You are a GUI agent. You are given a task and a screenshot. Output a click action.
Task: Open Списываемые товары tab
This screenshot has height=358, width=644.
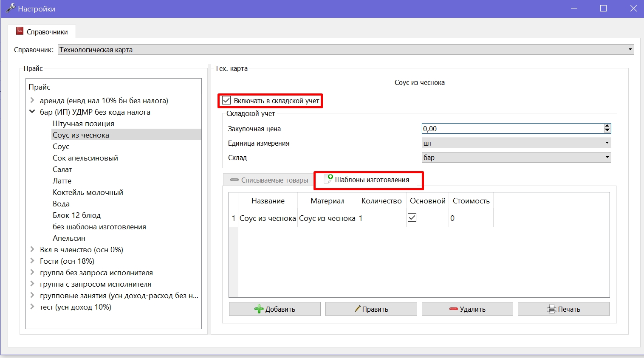pos(268,180)
